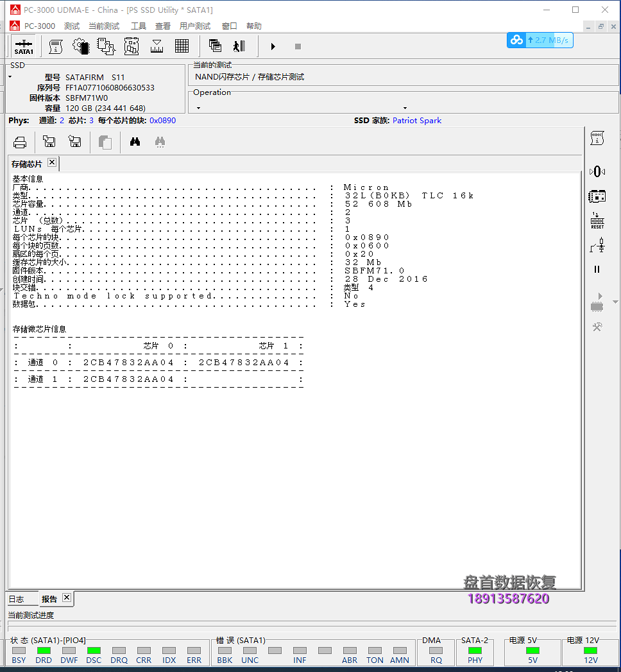This screenshot has height=672, width=621.
Task: Find text with the black binoculars icon
Action: click(135, 141)
